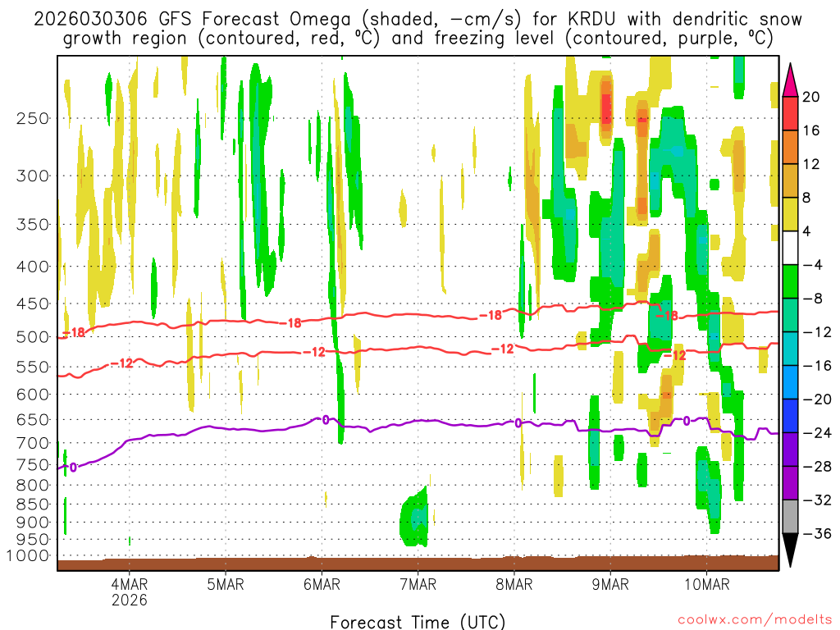
Task: Click the 9MAR time axis label
Action: coord(610,584)
